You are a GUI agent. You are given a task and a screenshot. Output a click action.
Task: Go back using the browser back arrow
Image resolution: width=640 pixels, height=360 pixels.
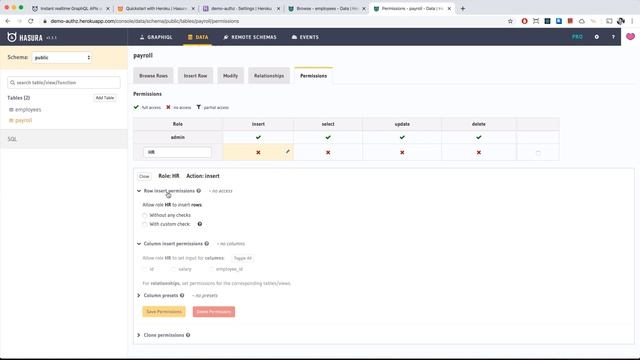point(8,21)
